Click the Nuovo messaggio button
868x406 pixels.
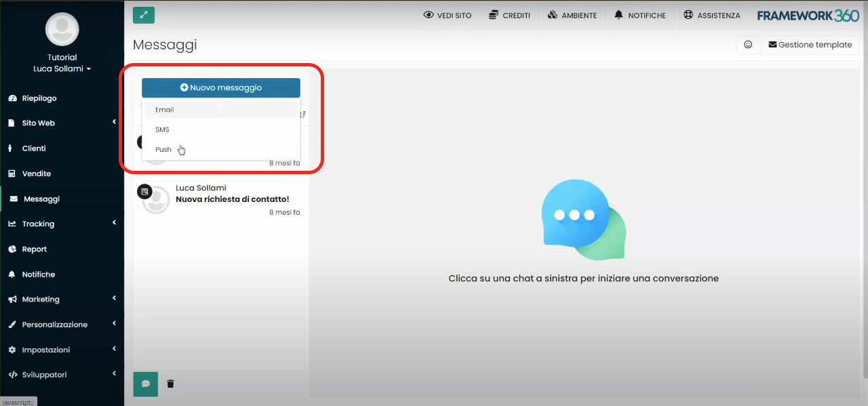[x=220, y=87]
